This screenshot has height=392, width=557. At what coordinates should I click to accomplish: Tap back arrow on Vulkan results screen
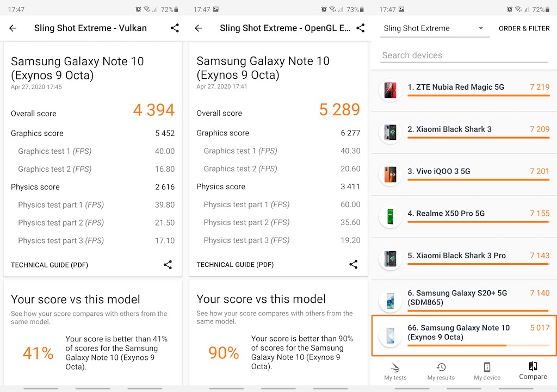point(13,28)
